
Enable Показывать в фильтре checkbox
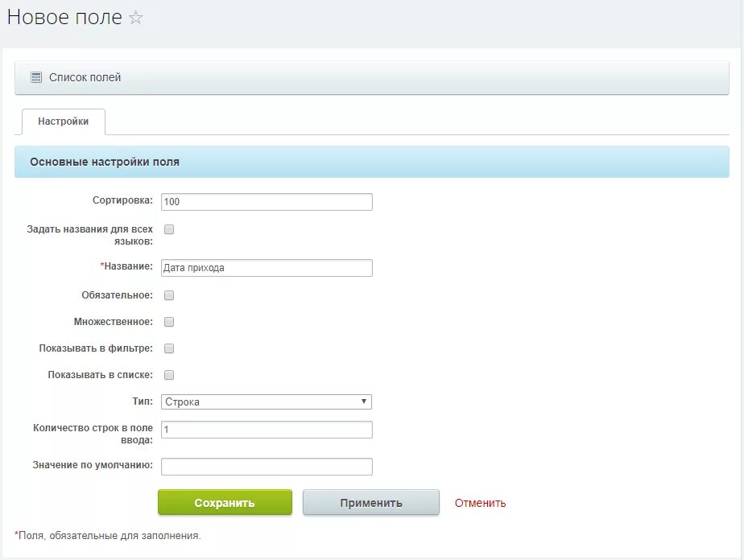pos(169,348)
